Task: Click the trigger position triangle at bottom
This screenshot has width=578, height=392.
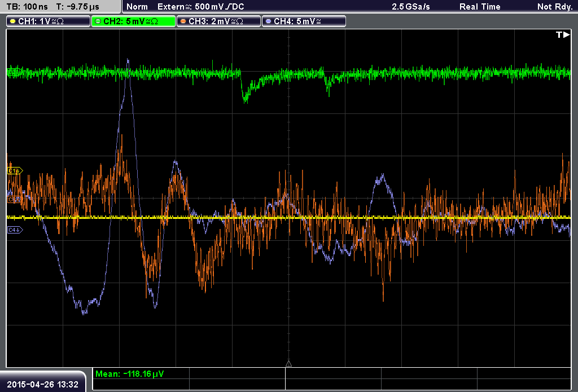Action: point(288,364)
